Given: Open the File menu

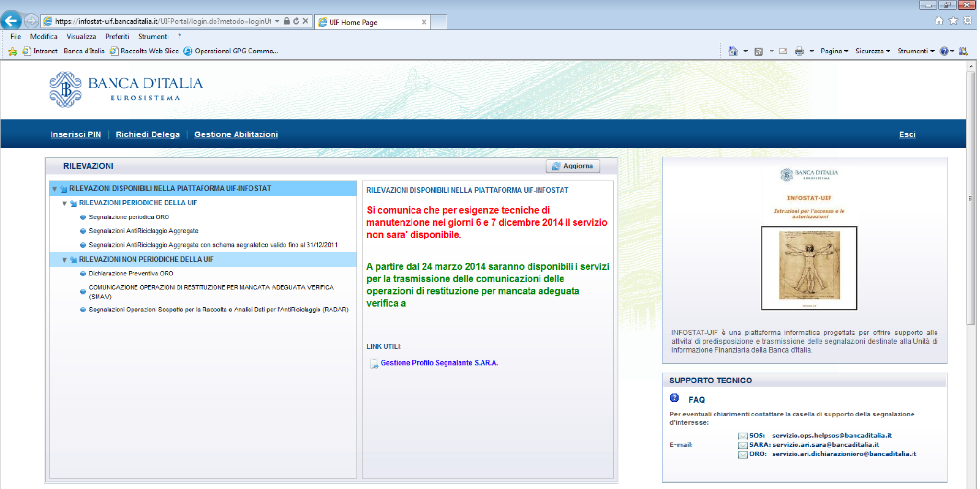Looking at the screenshot, I should point(15,37).
